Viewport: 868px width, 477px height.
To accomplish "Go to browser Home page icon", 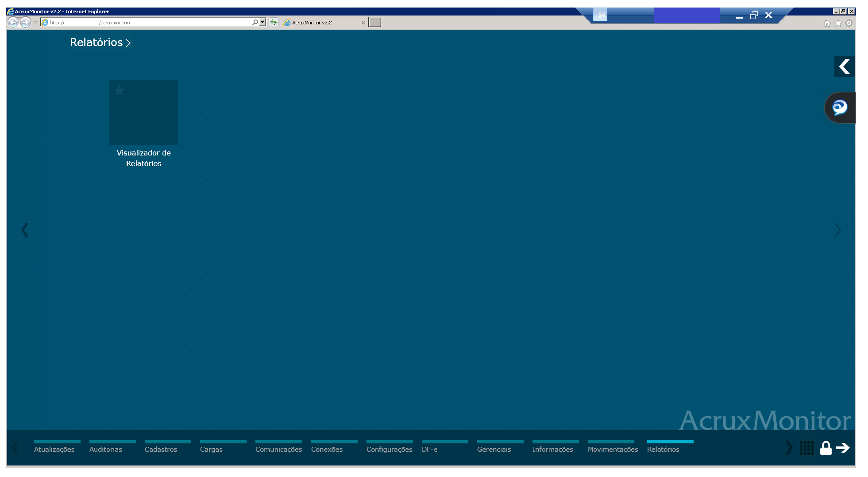I will pos(827,23).
